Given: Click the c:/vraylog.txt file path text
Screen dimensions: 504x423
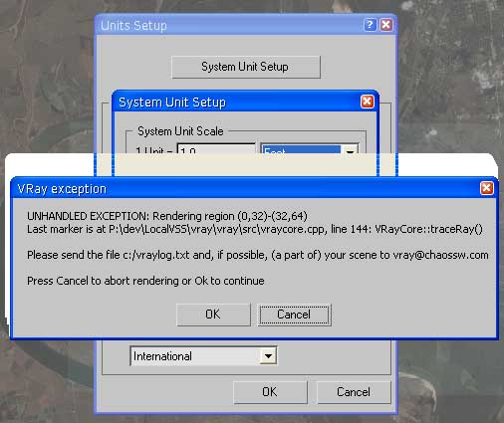Looking at the screenshot, I should coord(156,255).
